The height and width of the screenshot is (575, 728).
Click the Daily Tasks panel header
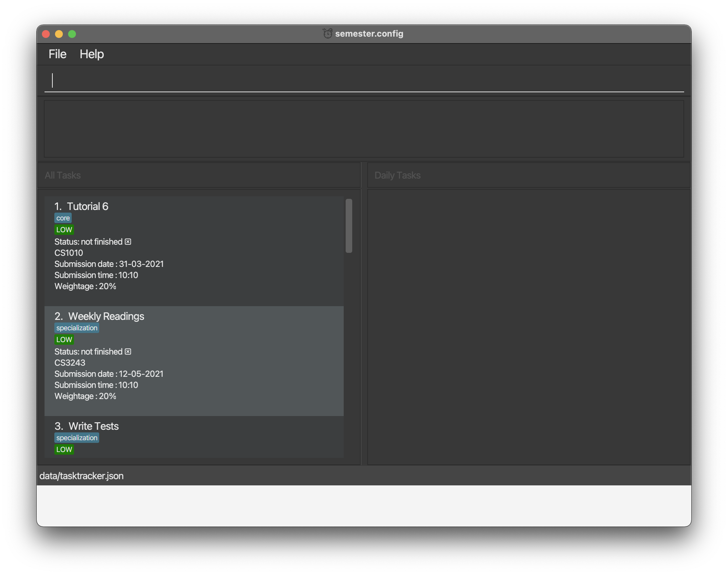tap(397, 175)
